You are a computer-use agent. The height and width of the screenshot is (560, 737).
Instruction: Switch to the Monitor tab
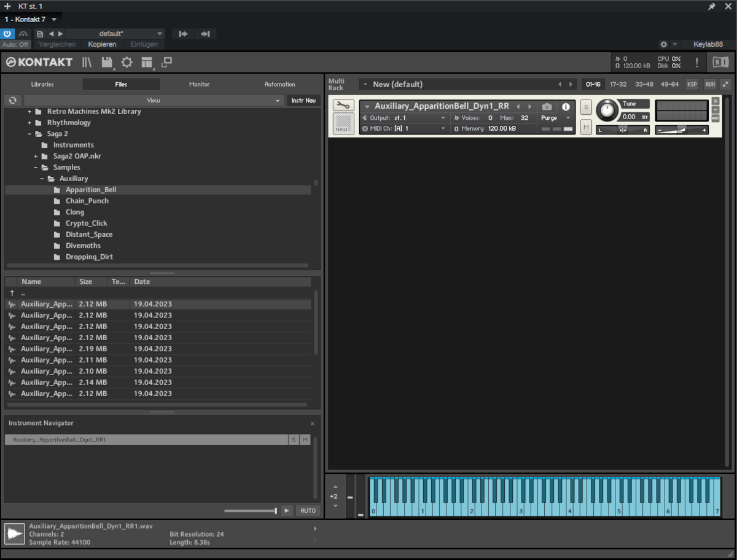tap(199, 84)
